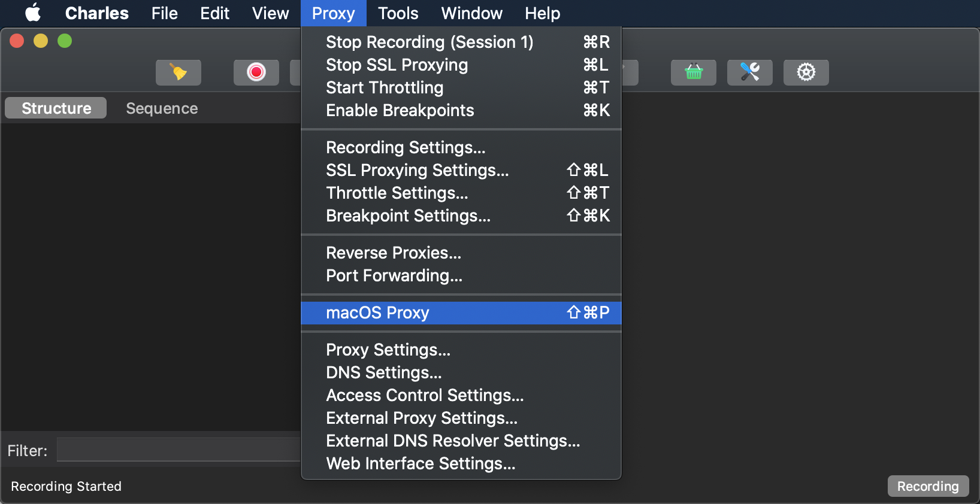The height and width of the screenshot is (504, 980).
Task: Open the Apple menu
Action: [x=33, y=13]
